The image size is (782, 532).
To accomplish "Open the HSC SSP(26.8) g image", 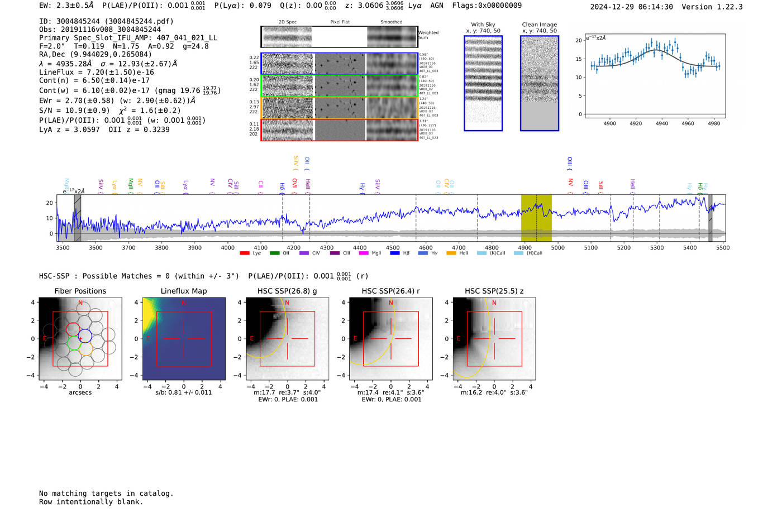I will pos(287,338).
